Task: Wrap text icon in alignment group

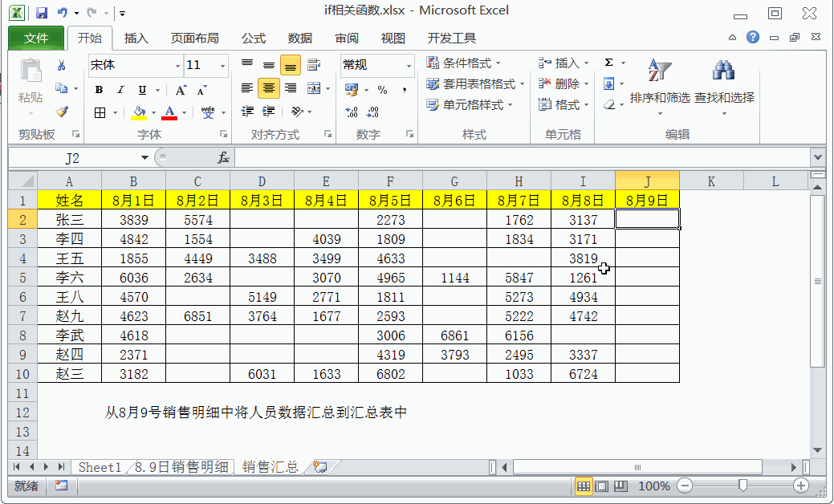Action: point(314,65)
